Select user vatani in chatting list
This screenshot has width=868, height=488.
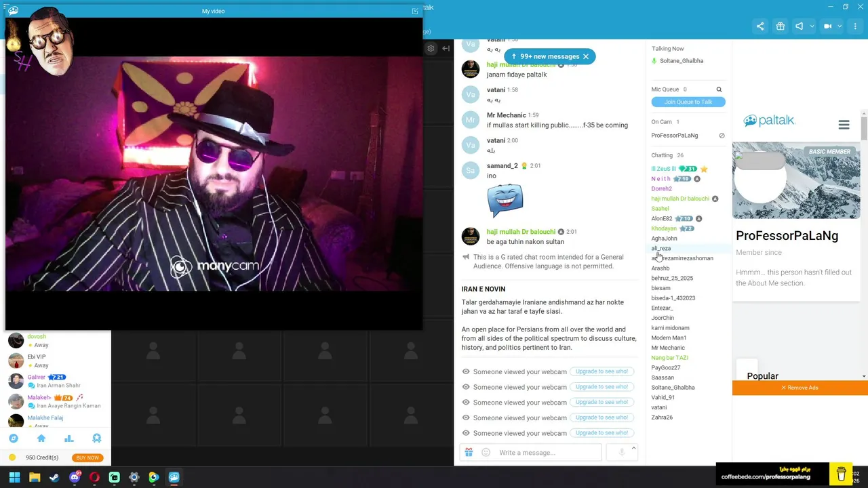[659, 407]
